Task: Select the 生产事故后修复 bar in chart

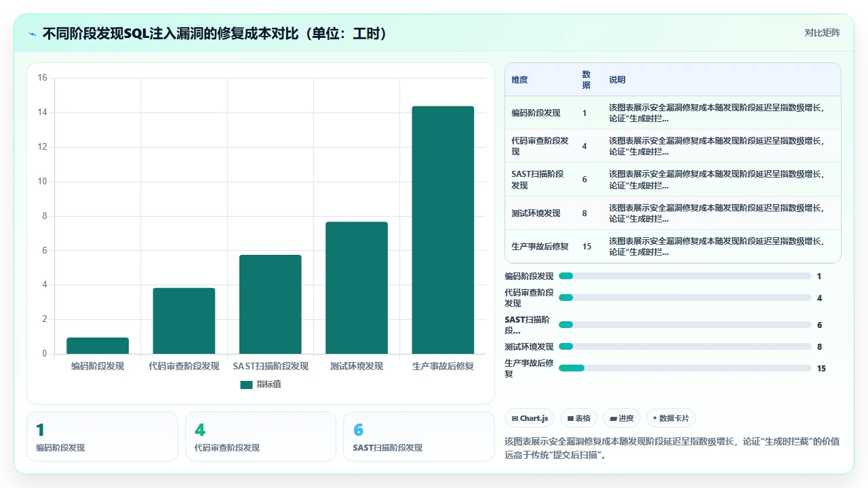Action: click(x=443, y=230)
